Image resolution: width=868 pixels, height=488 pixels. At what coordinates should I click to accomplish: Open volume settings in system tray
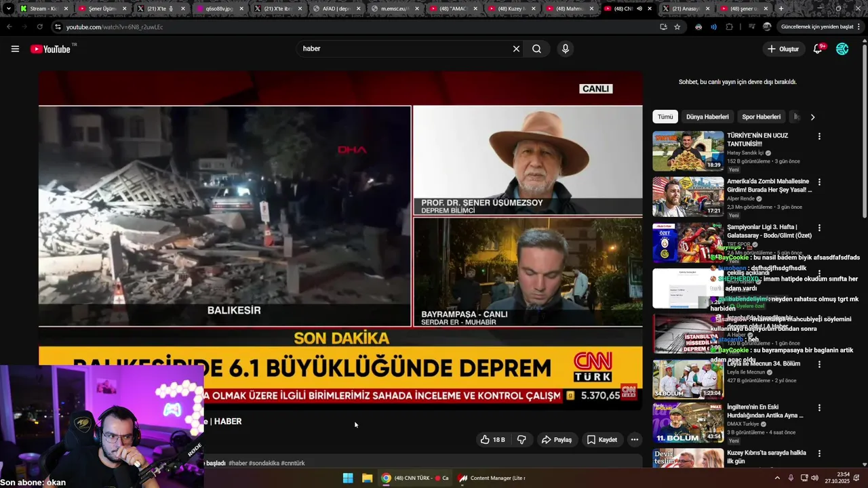814,478
